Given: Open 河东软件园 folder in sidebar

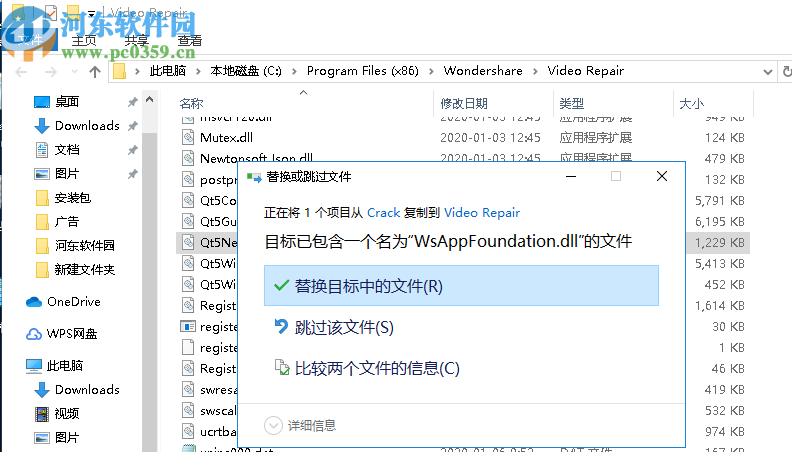Looking at the screenshot, I should click(84, 245).
